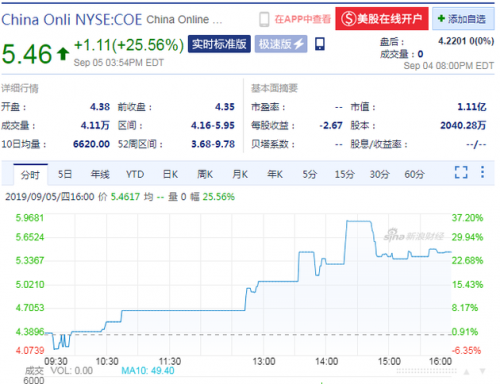Open the fullscreen chart icon

pyautogui.click(x=461, y=172)
